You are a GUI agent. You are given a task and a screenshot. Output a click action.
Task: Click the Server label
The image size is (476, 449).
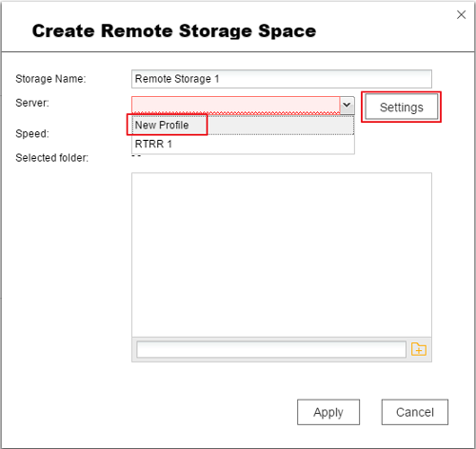32,103
